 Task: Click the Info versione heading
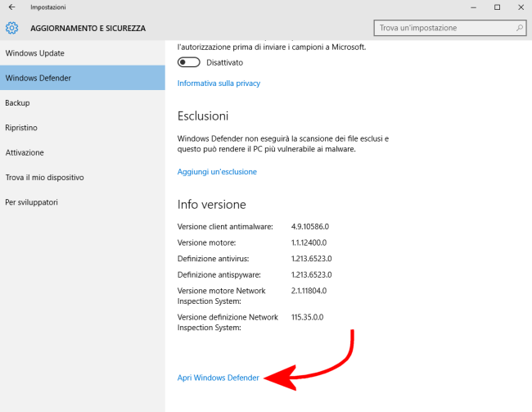212,205
